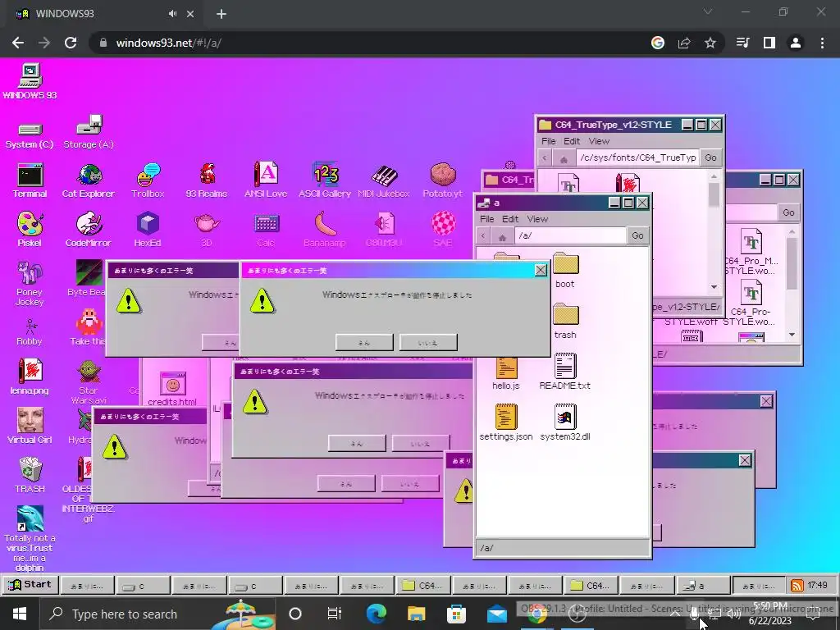
Task: Launch the SAE checkered ball icon
Action: (x=443, y=230)
